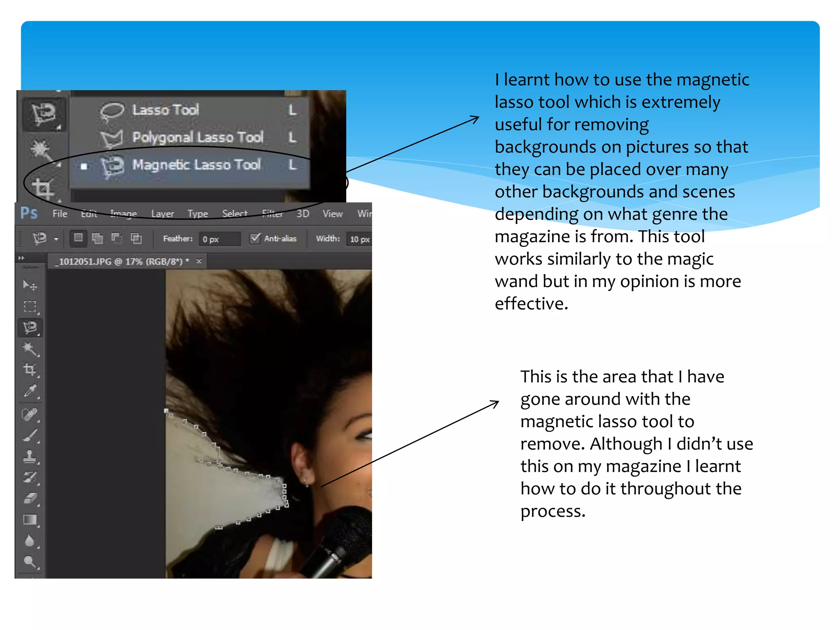Choose New selection mode icon
This screenshot has width=840, height=630.
78,238
